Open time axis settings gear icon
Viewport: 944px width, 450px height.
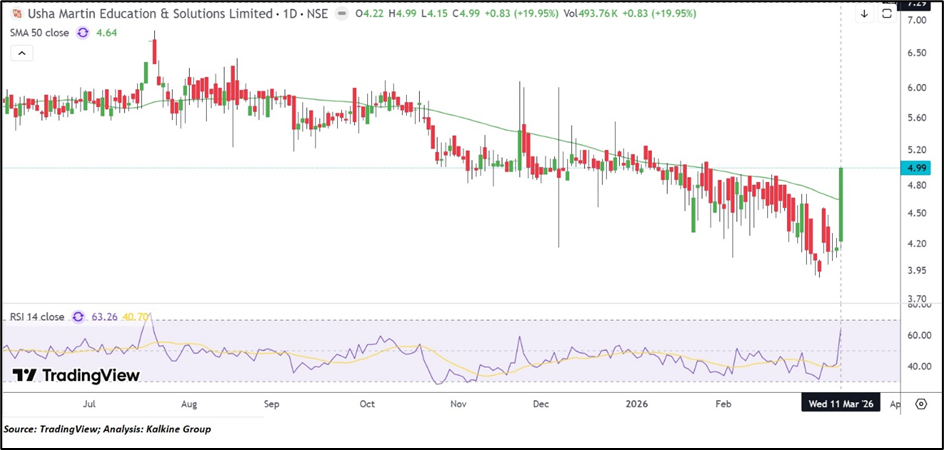click(x=920, y=405)
